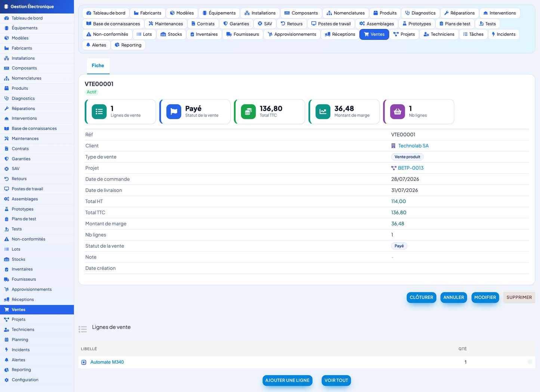
Task: Go to Planning in the sidebar
Action: [x=20, y=340]
